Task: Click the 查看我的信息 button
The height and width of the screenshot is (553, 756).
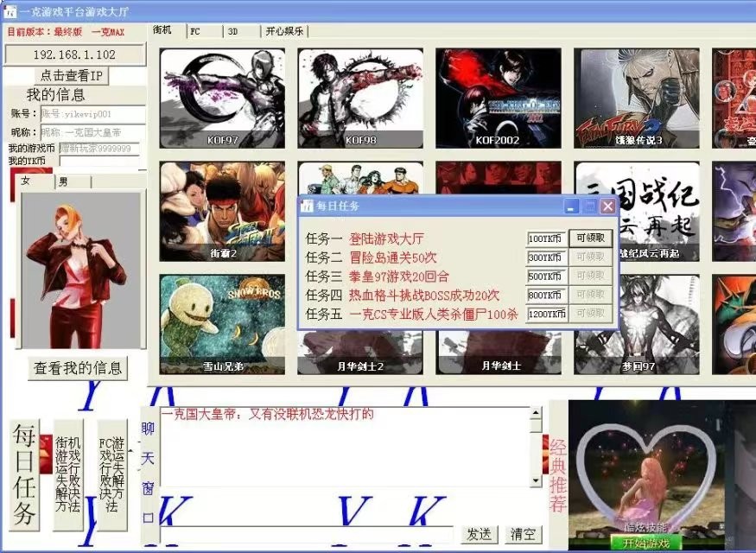Action: tap(78, 368)
